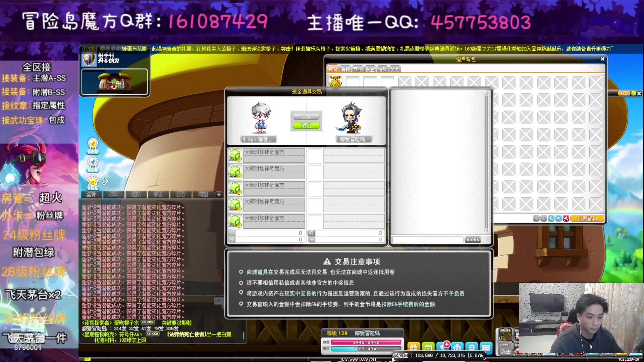Screen dimensions: 644x362
Task: Click the magnifier search icon in inventory
Action: click(x=551, y=219)
